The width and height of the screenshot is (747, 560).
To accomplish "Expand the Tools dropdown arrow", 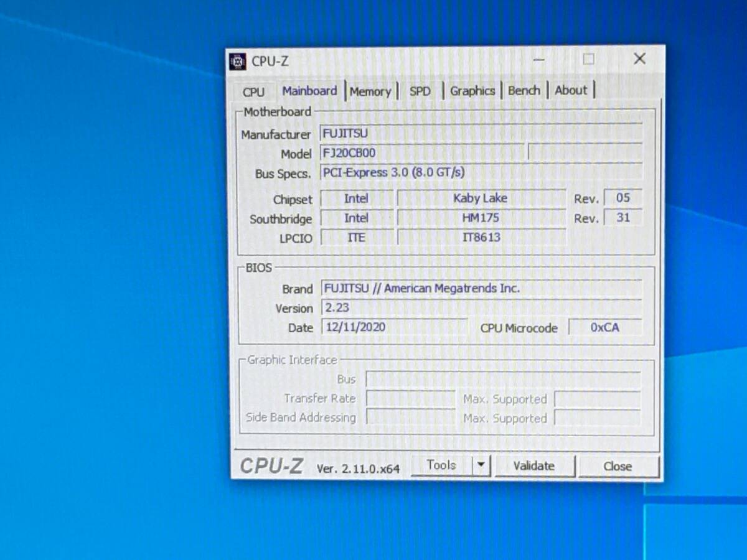I will [x=481, y=465].
